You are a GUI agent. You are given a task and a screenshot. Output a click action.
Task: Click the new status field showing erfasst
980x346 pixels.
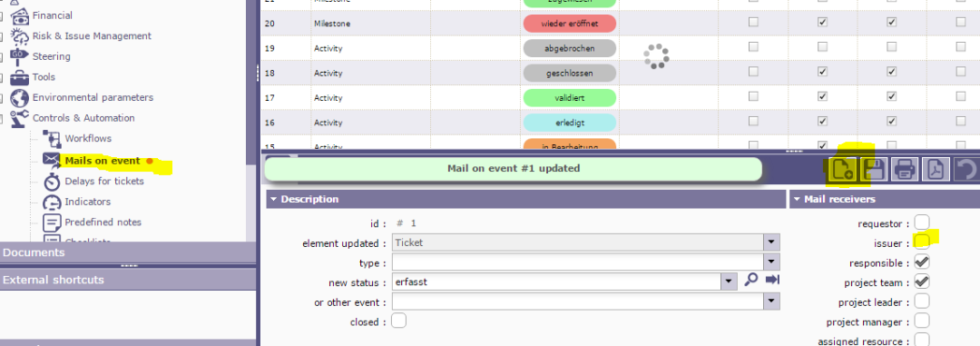coord(556,282)
